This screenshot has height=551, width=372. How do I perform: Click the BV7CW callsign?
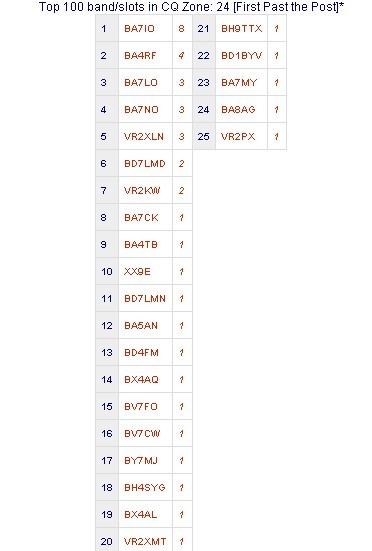coord(142,434)
